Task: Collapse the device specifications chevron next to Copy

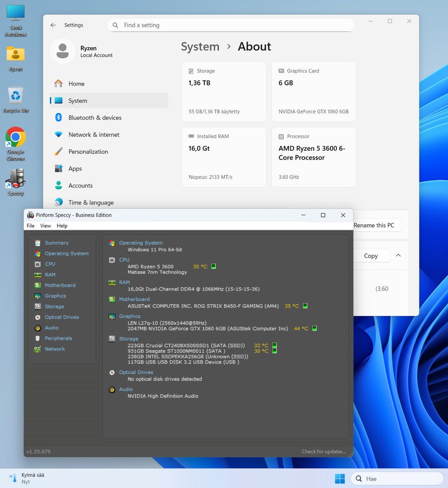Action: [398, 256]
